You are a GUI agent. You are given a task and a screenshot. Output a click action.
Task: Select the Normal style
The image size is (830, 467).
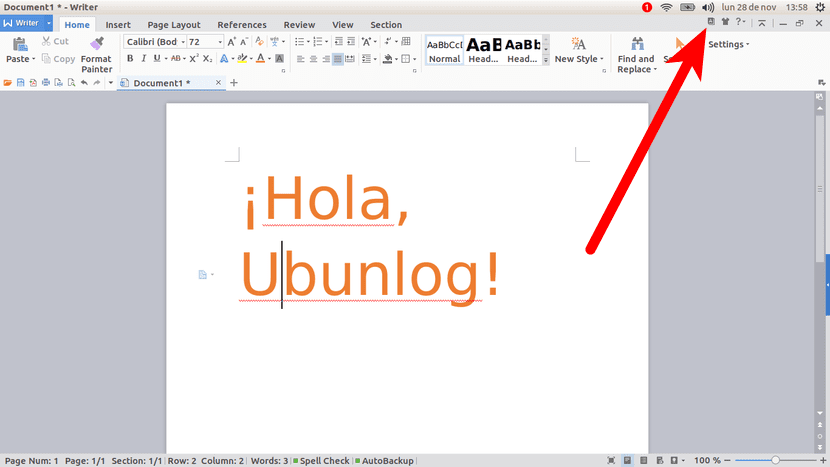click(445, 50)
